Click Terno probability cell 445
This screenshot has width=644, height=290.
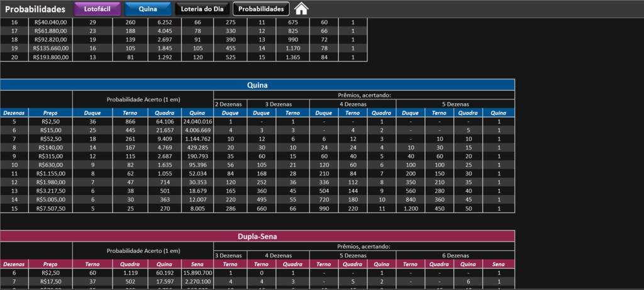tap(130, 130)
